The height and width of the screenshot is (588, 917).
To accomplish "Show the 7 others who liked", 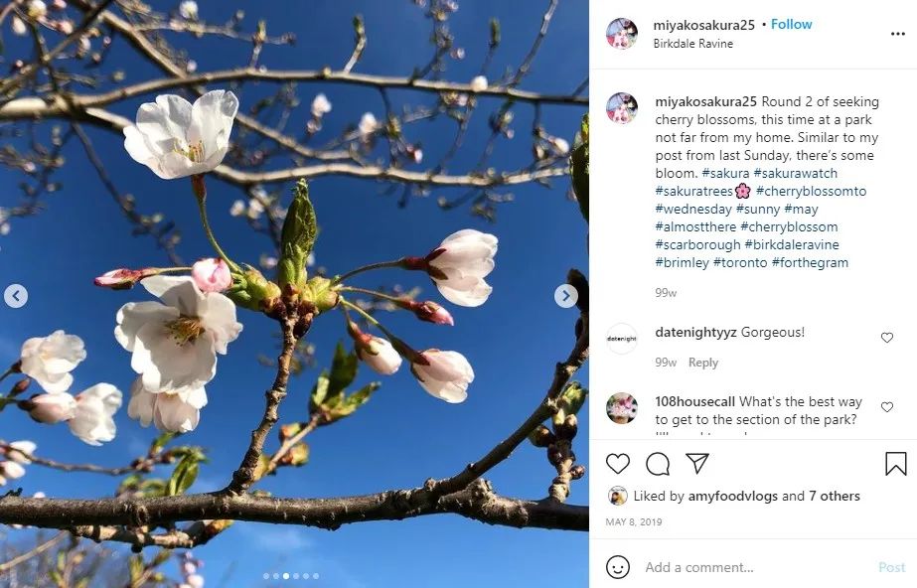I will point(834,497).
